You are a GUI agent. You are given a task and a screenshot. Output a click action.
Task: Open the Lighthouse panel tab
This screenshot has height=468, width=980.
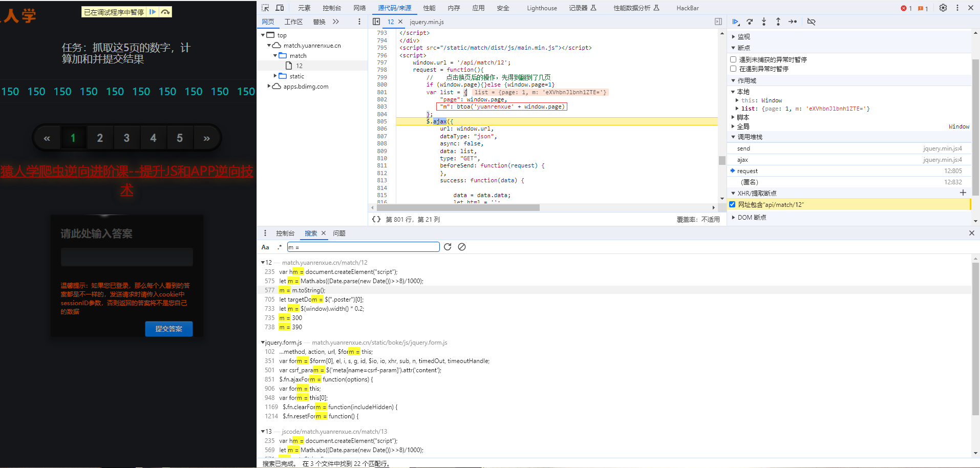click(542, 8)
